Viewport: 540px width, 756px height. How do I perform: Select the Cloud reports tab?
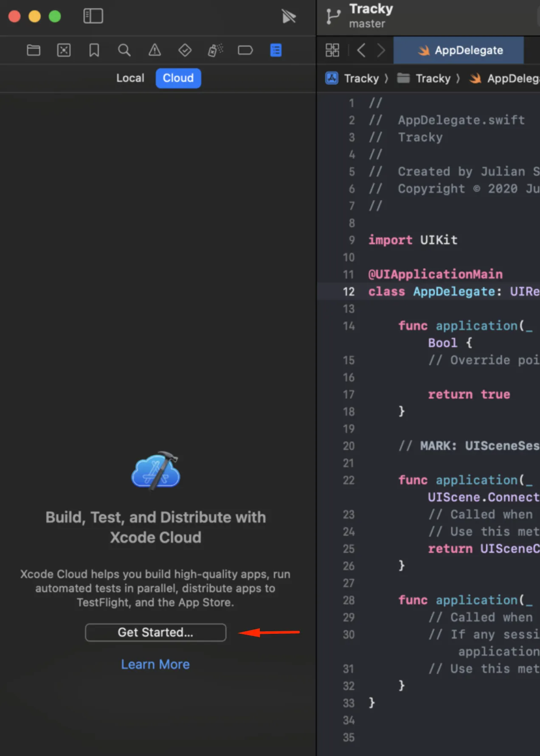tap(178, 78)
